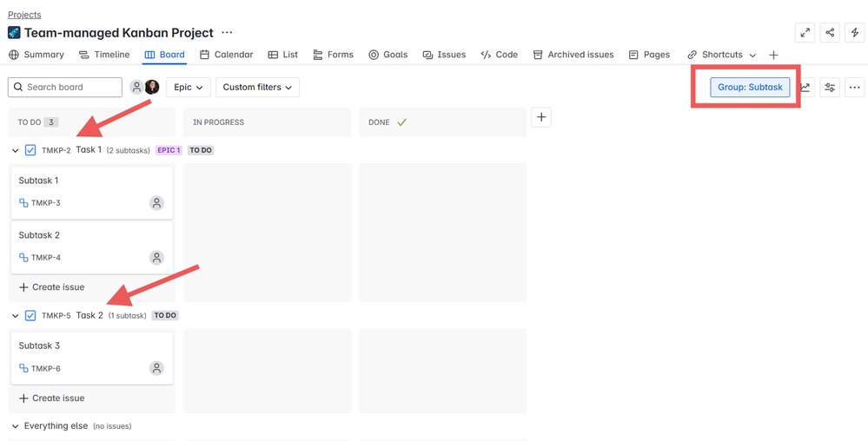Open the Subtask 1 card
Screen dimensions: 868x441
[x=92, y=193]
